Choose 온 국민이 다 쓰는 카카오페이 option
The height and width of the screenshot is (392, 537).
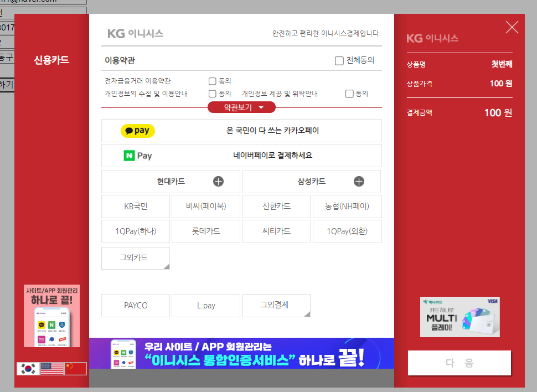click(x=241, y=131)
